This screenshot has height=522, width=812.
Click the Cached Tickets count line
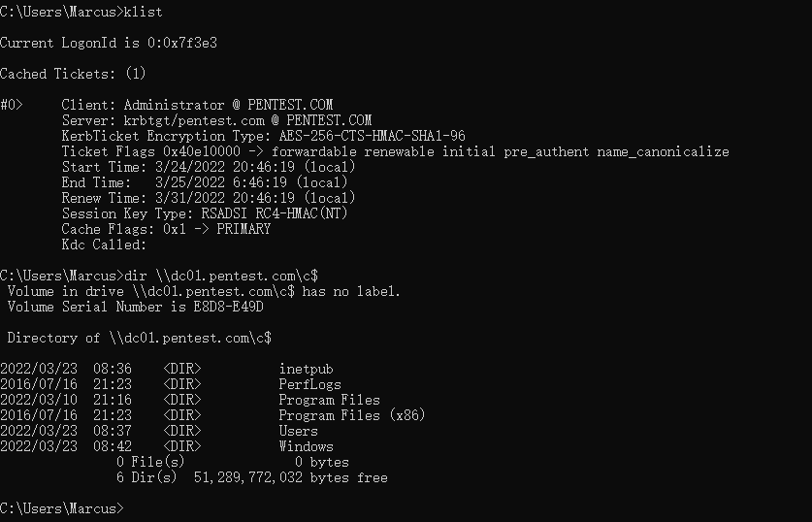(73, 74)
